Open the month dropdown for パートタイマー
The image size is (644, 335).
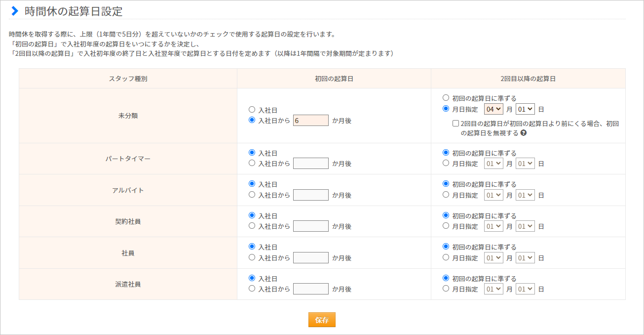[x=493, y=163]
